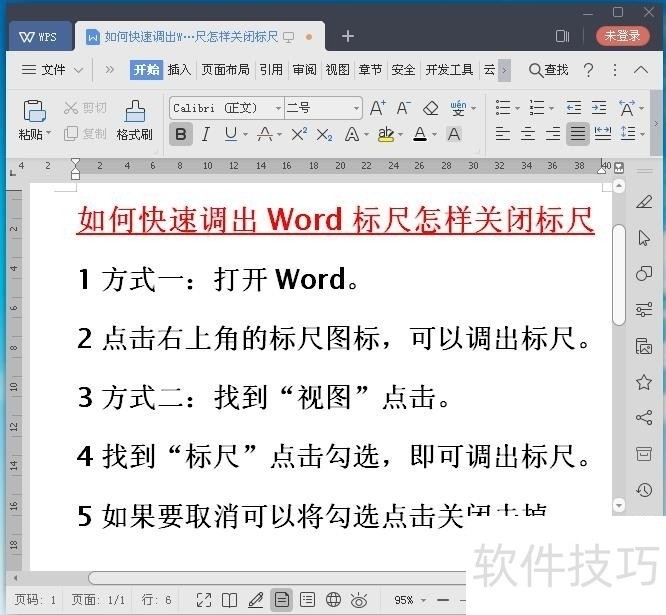The height and width of the screenshot is (615, 666).
Task: Select the Format Painter brush
Action: [x=135, y=111]
